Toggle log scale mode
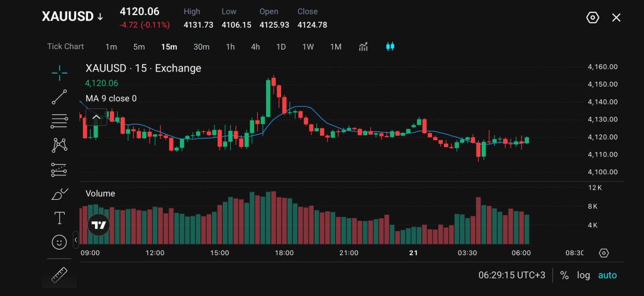The width and height of the screenshot is (644, 296). [x=583, y=275]
